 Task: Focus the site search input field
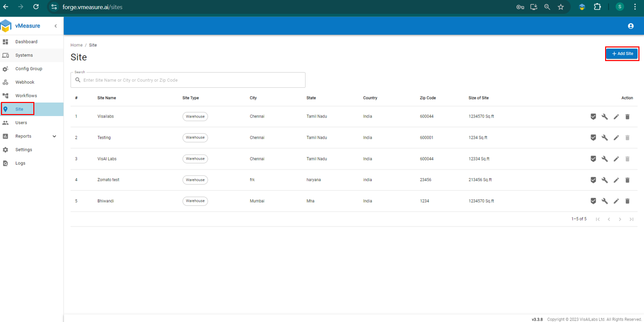pos(188,80)
